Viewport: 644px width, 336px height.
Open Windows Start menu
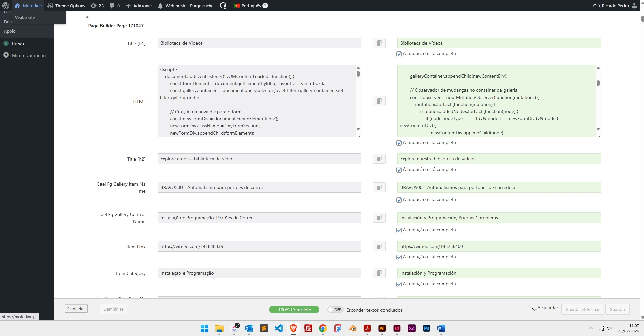click(204, 328)
